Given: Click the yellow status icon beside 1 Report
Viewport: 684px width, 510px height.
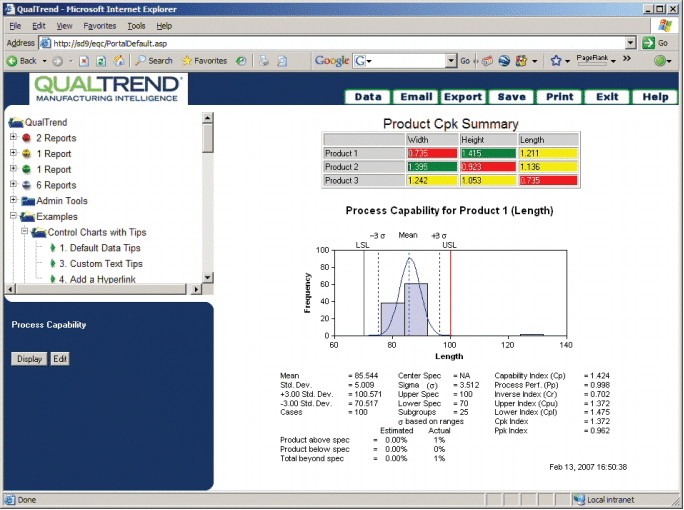Looking at the screenshot, I should coord(26,154).
